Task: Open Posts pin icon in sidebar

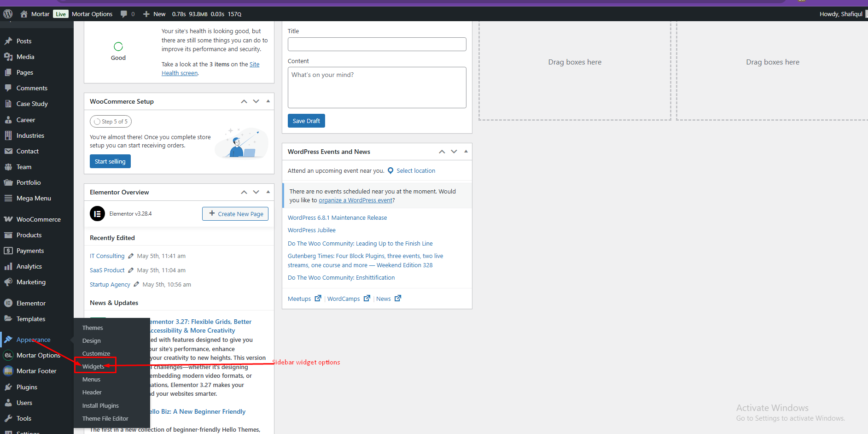Action: click(8, 41)
